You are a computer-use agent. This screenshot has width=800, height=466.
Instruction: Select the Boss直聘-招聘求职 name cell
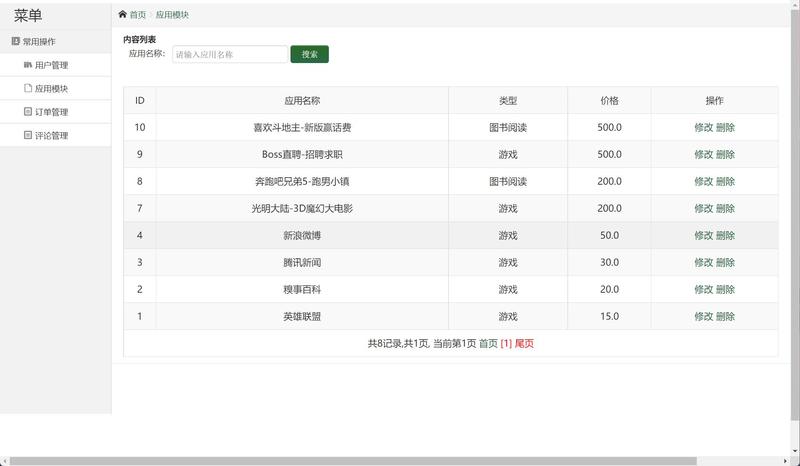(302, 155)
